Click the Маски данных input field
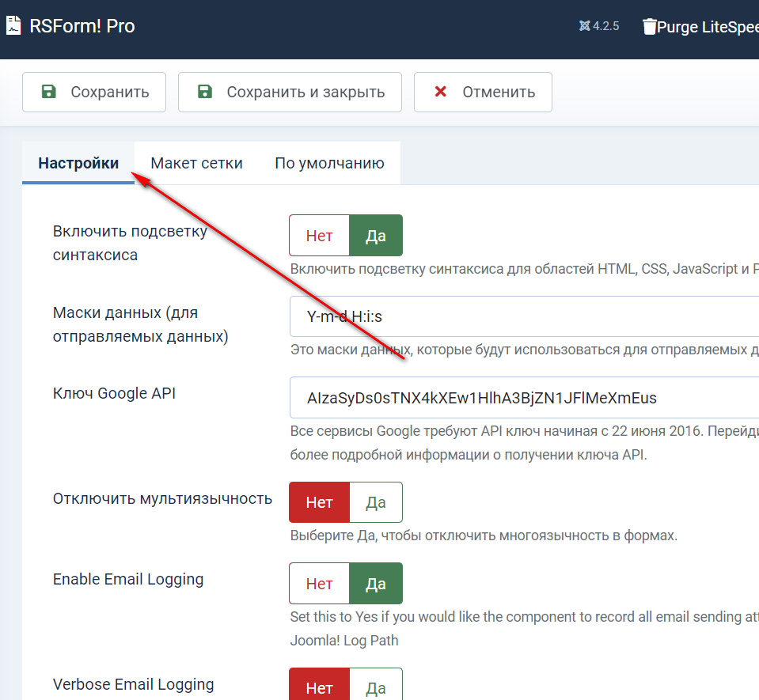 pos(522,317)
